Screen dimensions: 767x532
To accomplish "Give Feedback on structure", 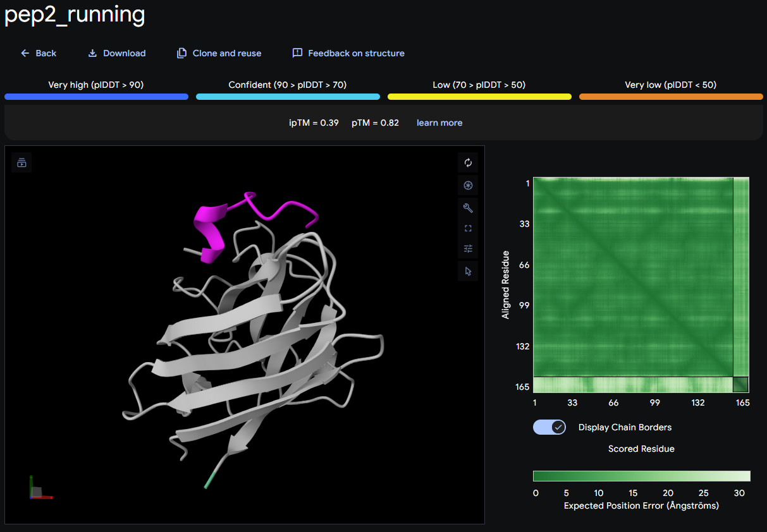I will [348, 53].
